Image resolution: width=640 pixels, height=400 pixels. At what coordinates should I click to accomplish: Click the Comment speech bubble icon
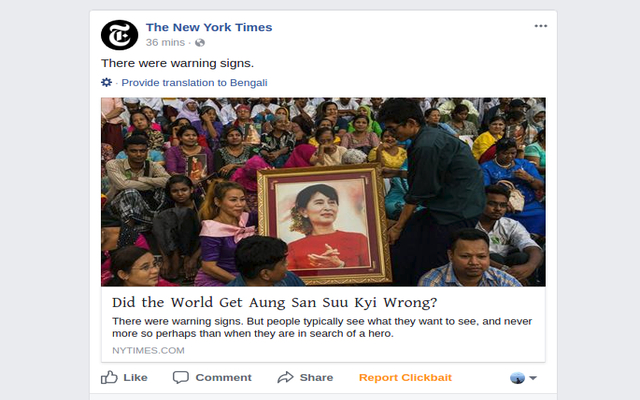180,378
